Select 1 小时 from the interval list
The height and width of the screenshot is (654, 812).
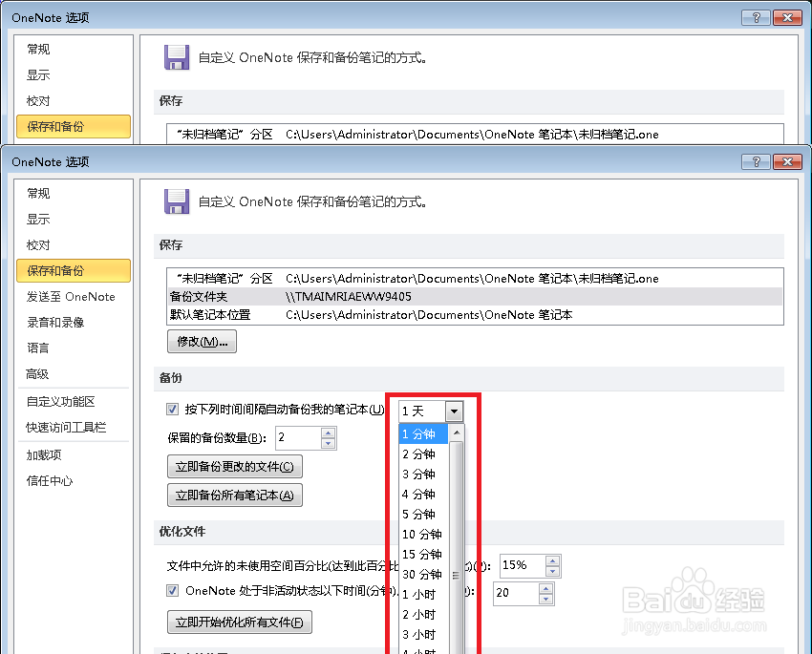423,595
